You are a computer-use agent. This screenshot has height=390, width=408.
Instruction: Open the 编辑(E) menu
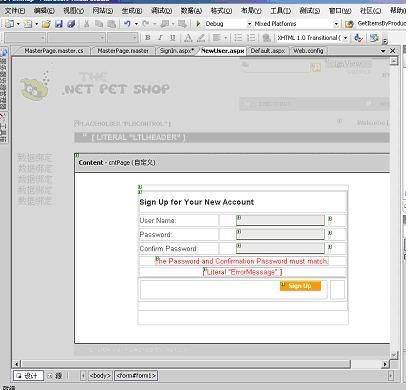[44, 11]
